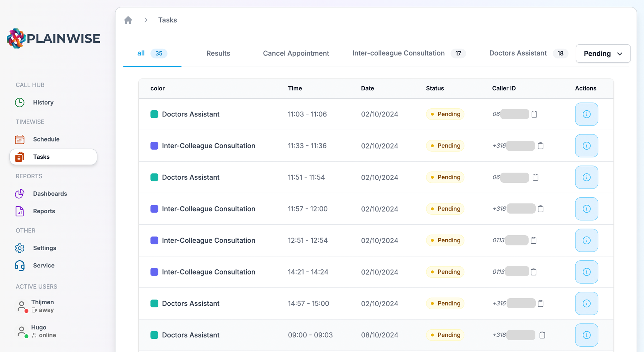Image resolution: width=644 pixels, height=352 pixels.
Task: Open the Reports page
Action: click(44, 211)
